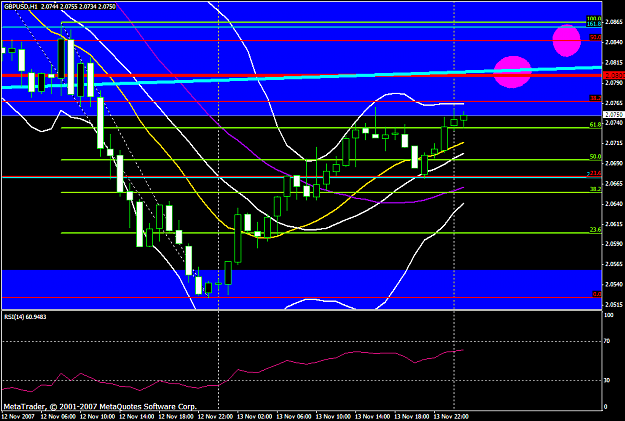Select the large magenta ellipse on trendline
625x421 pixels.
[513, 72]
